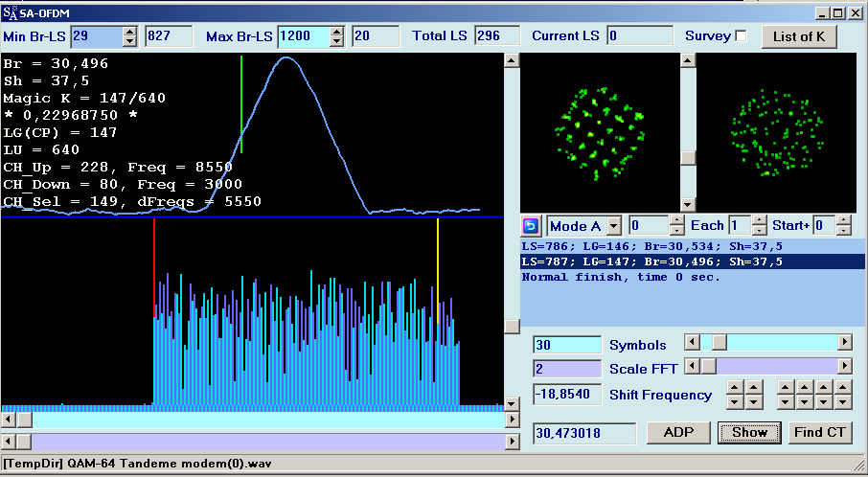868x477 pixels.
Task: Click up arrow of spinner next to Mode A
Action: [x=677, y=221]
